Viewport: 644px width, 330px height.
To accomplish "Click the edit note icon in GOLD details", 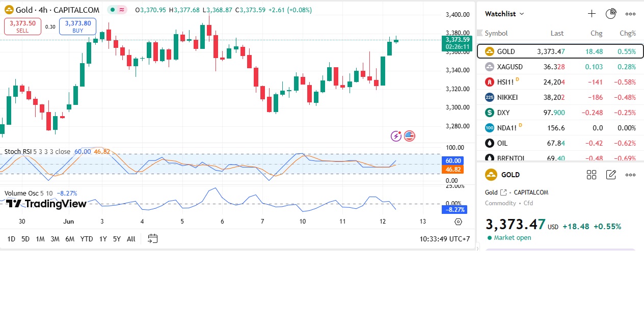I will [611, 175].
